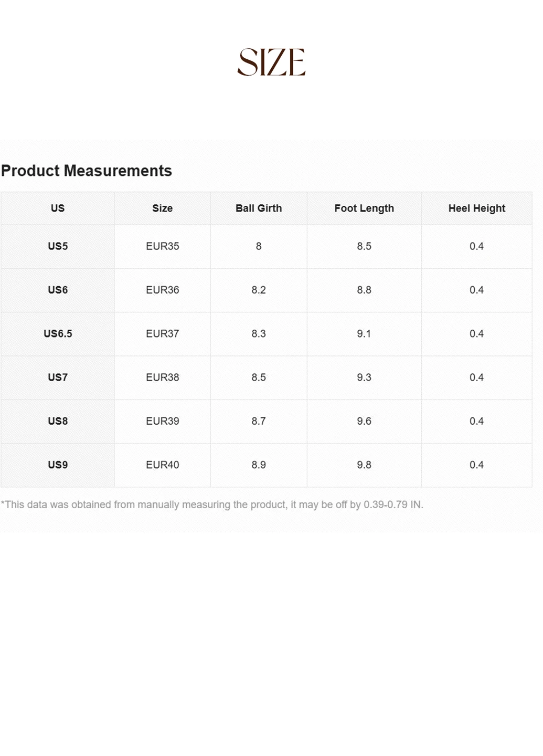Click the 9.1 foot length value
The image size is (543, 756).
364,333
